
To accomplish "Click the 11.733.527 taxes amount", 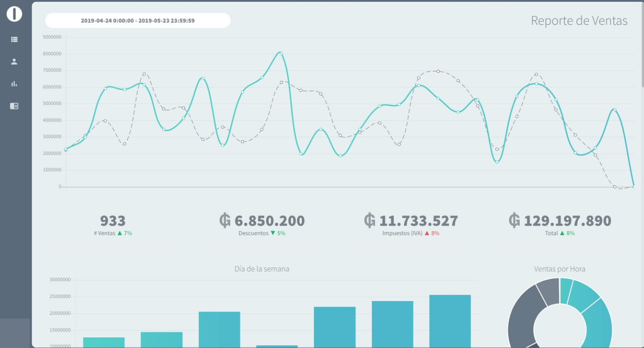I will pyautogui.click(x=418, y=221).
